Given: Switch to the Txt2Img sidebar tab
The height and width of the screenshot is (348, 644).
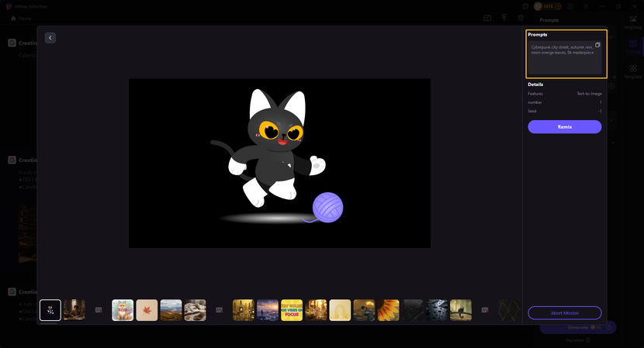Looking at the screenshot, I should 633,47.
